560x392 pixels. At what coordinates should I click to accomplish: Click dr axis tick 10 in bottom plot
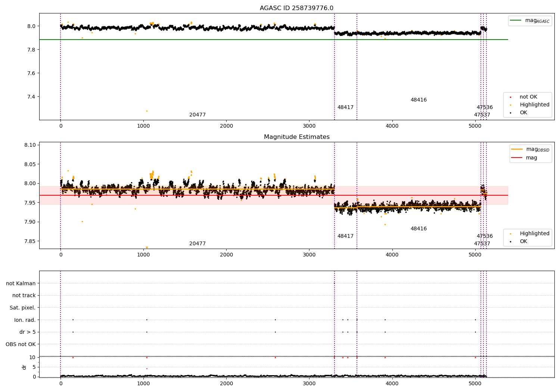(32, 357)
